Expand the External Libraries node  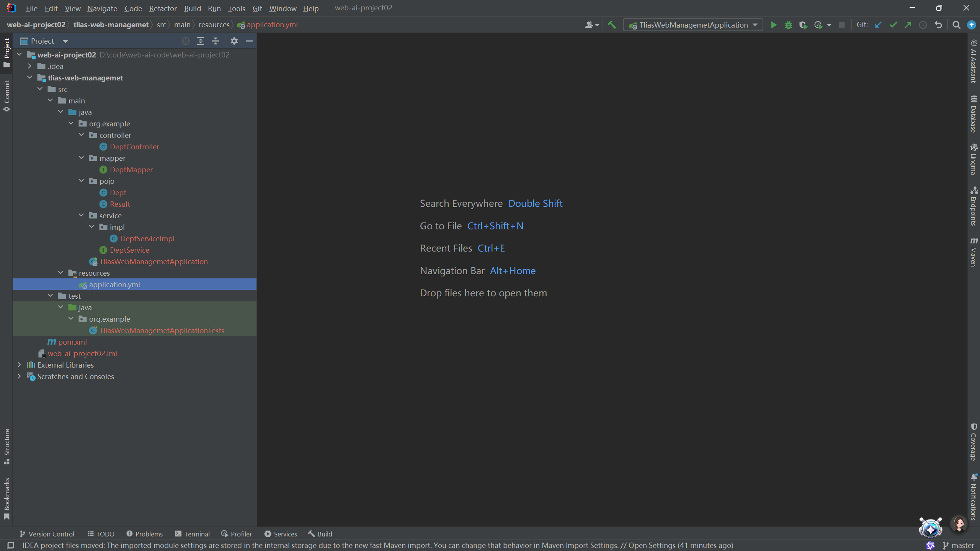click(x=19, y=365)
